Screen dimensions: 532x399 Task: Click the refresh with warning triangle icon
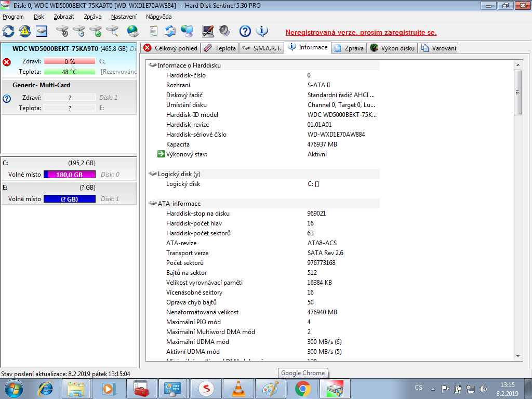coord(25,31)
